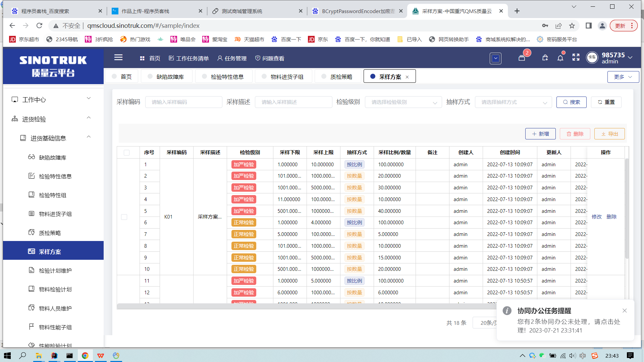Reload the page with browser refresh icon
The image size is (644, 362).
[39, 25]
